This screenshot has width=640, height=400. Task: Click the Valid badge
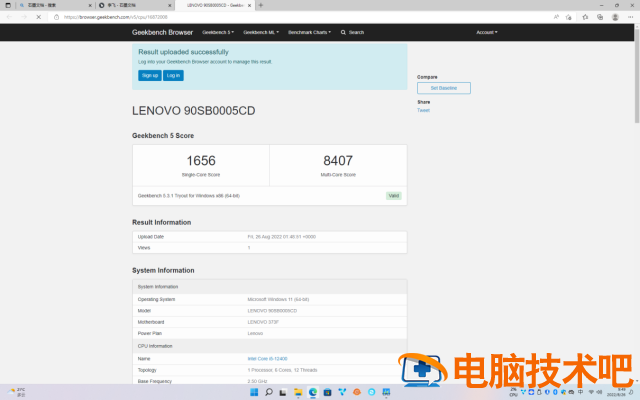[393, 196]
